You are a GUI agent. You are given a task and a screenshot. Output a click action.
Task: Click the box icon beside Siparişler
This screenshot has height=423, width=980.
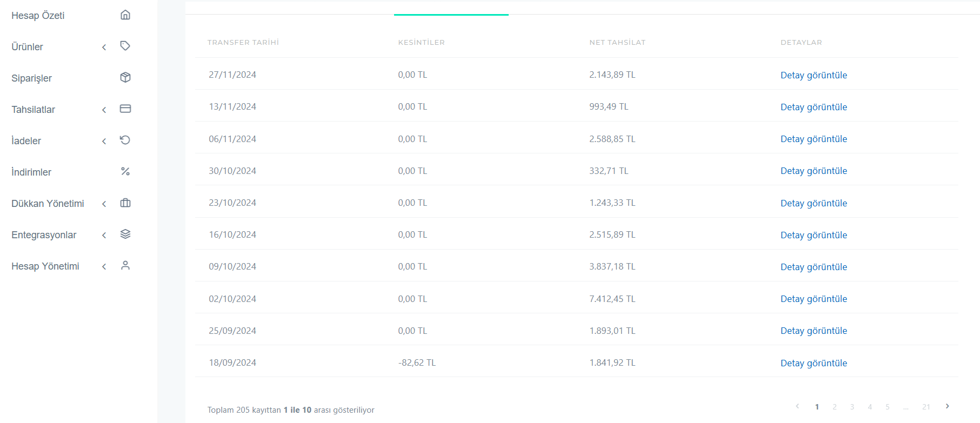(x=125, y=77)
